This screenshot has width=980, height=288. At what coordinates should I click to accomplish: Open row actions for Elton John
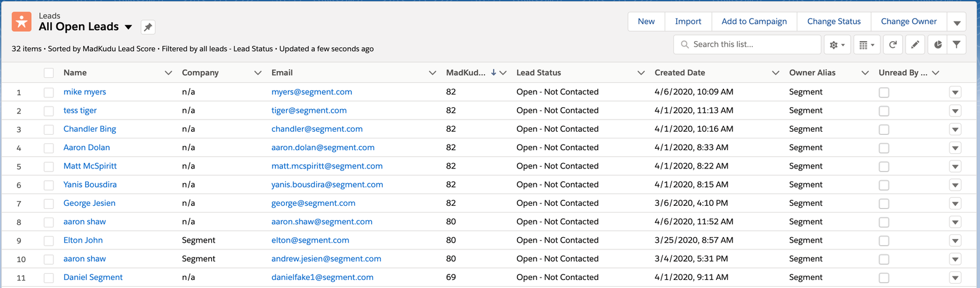(955, 241)
